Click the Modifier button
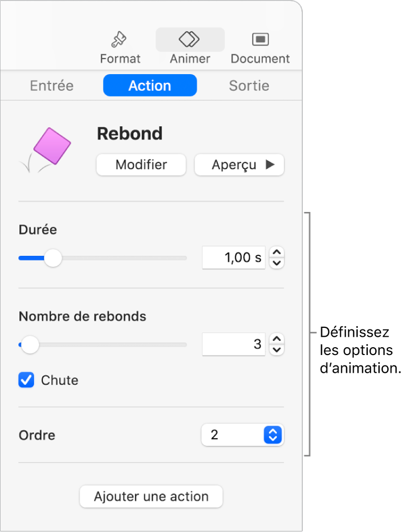The width and height of the screenshot is (406, 532). coord(141,165)
